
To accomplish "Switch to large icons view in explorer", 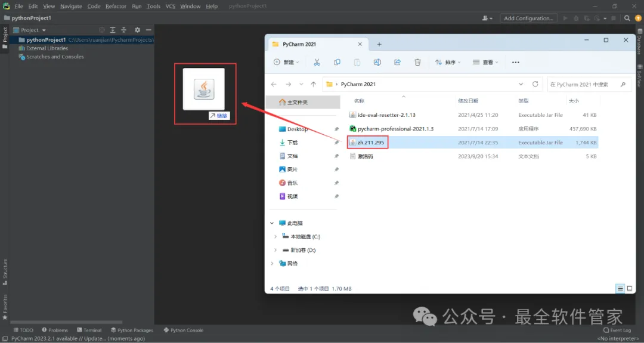I will tap(629, 289).
